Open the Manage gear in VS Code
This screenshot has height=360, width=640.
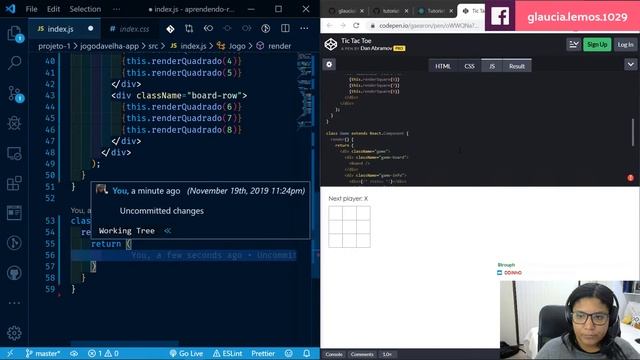[x=14, y=333]
